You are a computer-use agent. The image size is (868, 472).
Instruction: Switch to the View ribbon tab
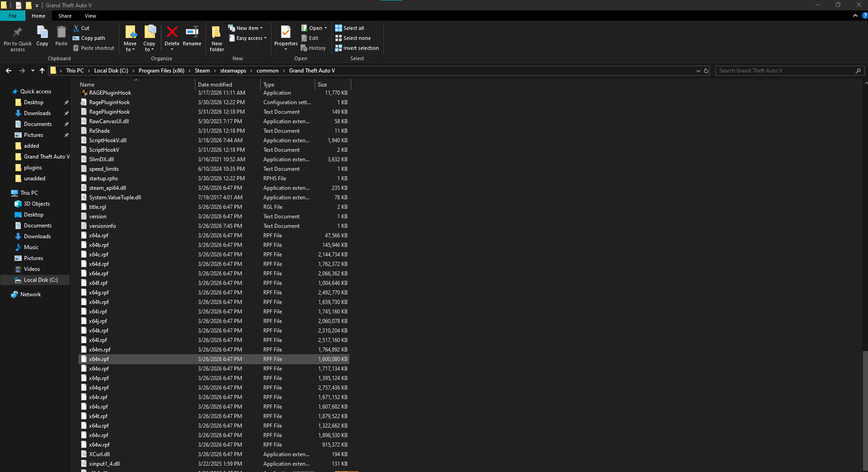pos(90,16)
